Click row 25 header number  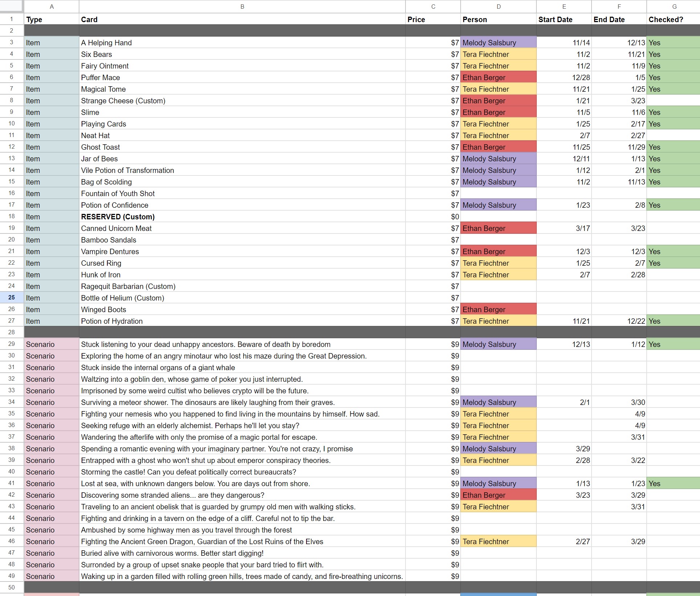tap(12, 298)
